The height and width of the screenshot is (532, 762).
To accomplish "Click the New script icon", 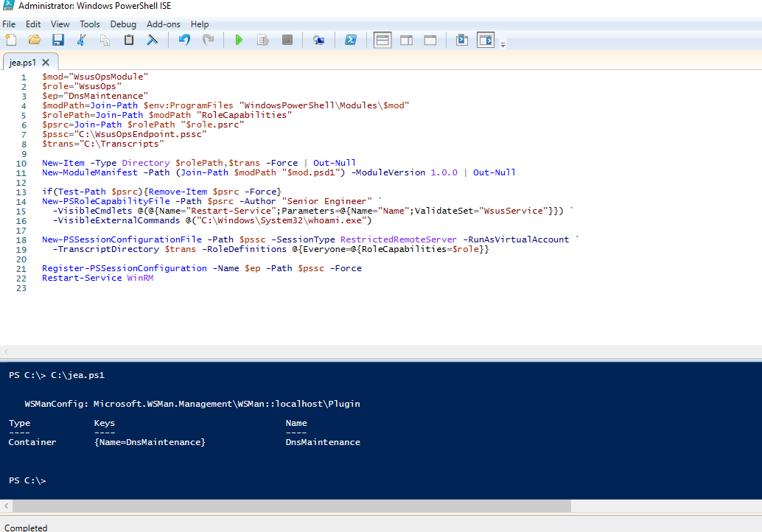I will coord(11,40).
